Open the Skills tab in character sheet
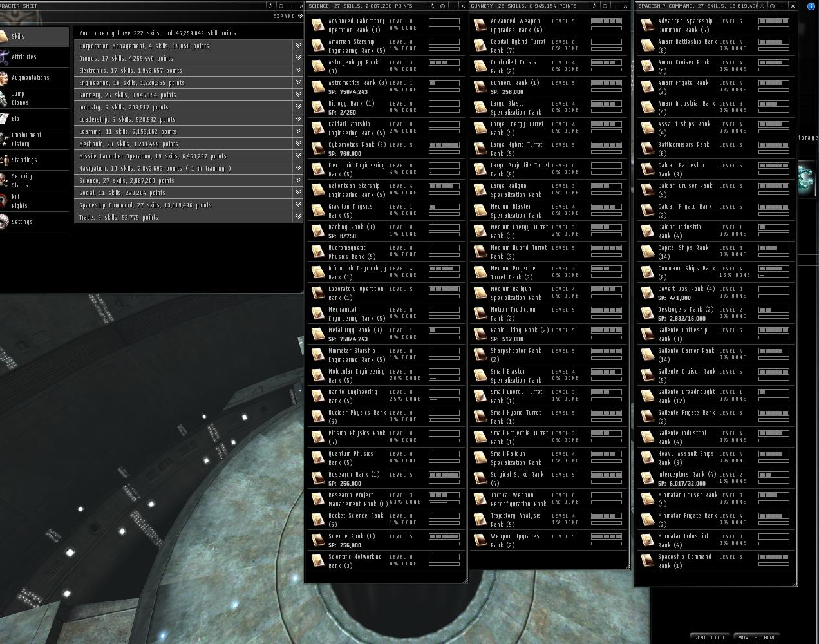 [34, 36]
